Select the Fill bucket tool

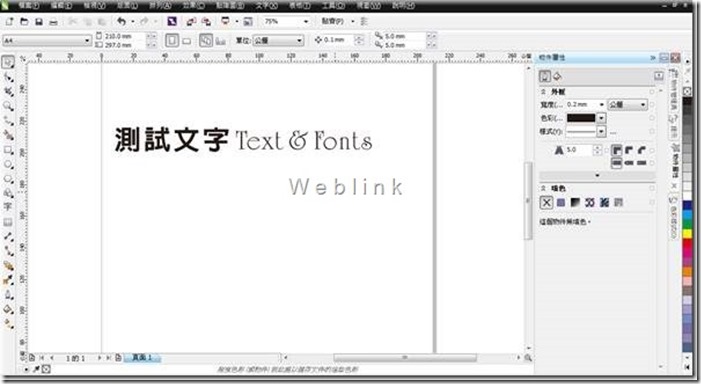(x=8, y=309)
